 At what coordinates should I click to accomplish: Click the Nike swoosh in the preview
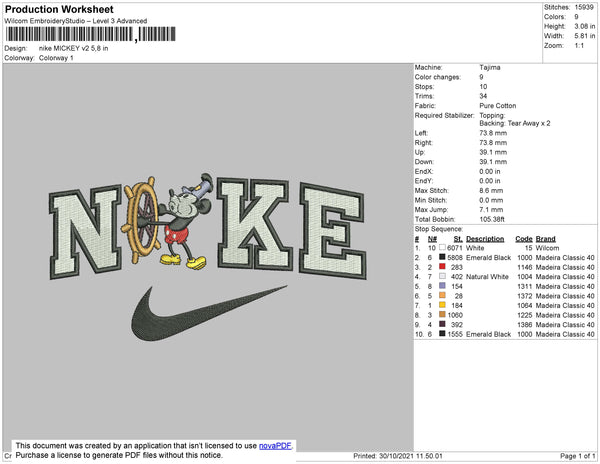(209, 313)
